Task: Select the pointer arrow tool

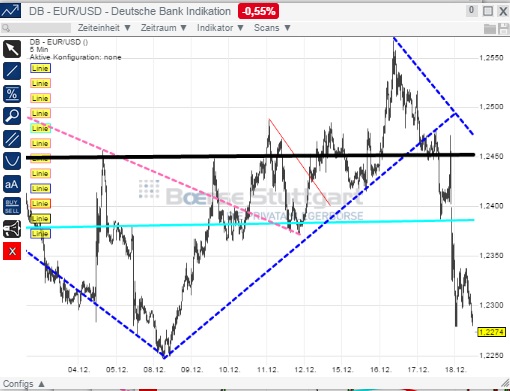Action: [12, 49]
